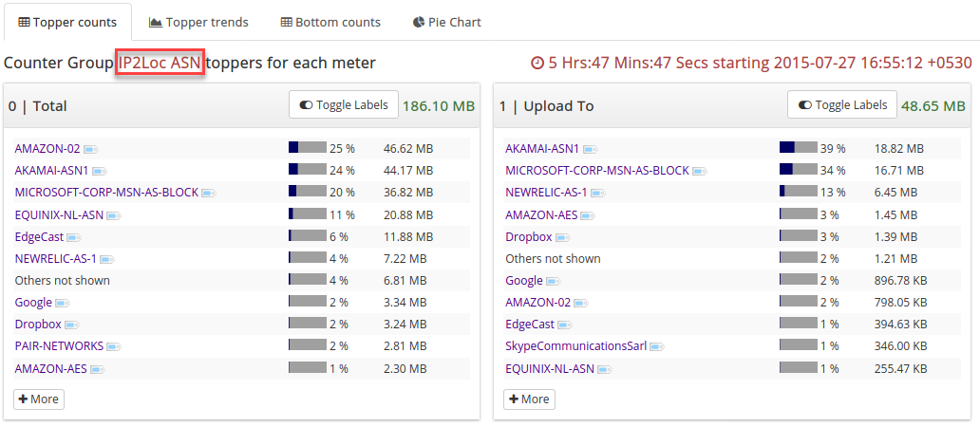
Task: Click tag icon beside MICROSOFT-CORP-MSN-AS-BLOCK in Total panel
Action: point(209,194)
